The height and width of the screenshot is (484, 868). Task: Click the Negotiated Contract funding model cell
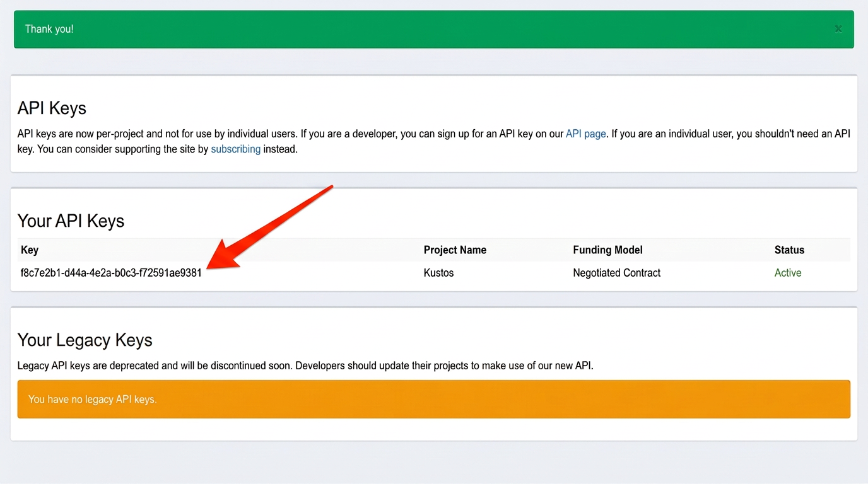pos(616,273)
